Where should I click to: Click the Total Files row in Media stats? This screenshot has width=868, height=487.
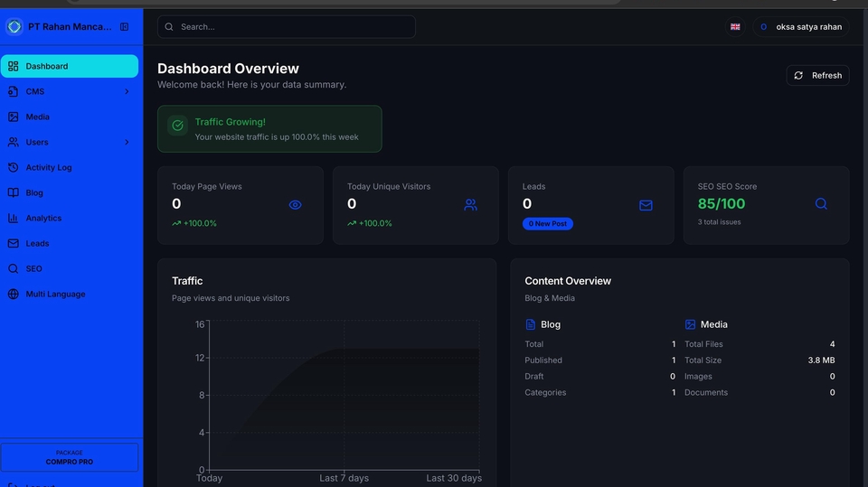coord(759,344)
